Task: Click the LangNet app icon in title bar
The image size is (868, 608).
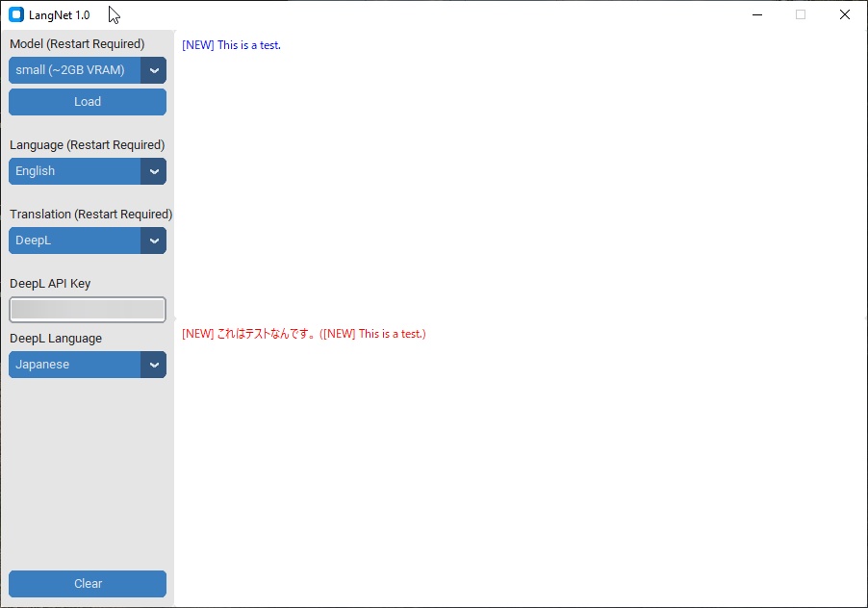Action: point(16,15)
